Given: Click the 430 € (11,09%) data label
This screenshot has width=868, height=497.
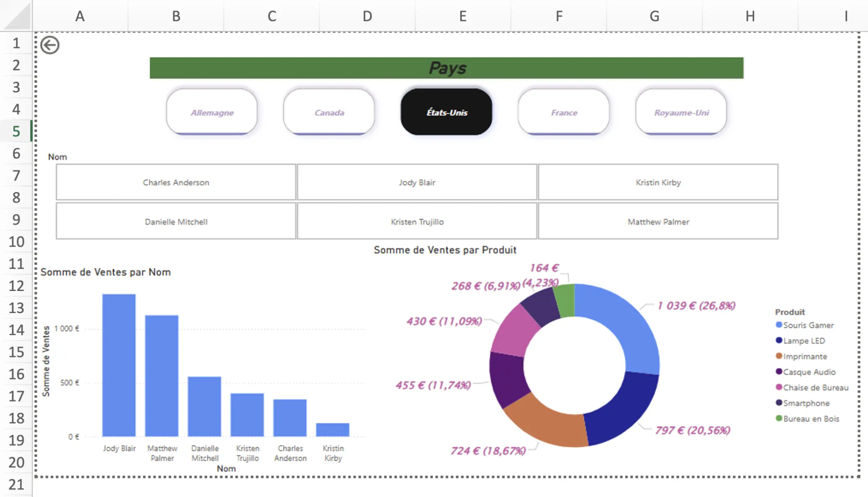Looking at the screenshot, I should coord(444,321).
